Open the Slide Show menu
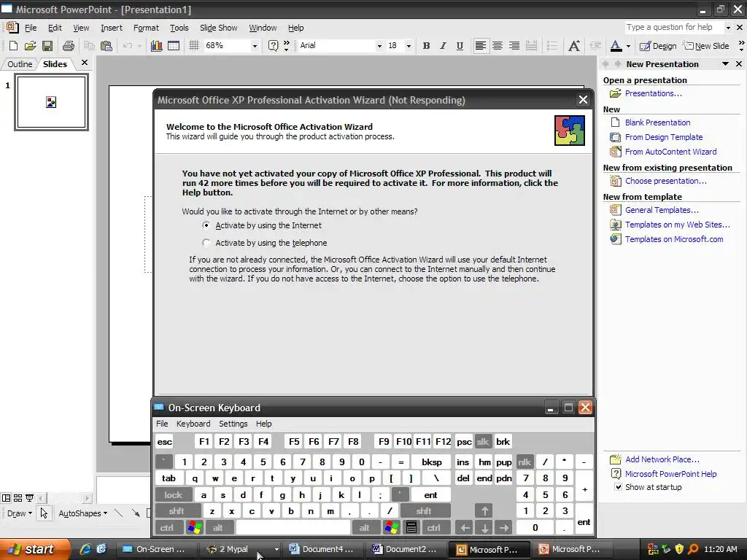Image resolution: width=747 pixels, height=560 pixels. tap(218, 28)
